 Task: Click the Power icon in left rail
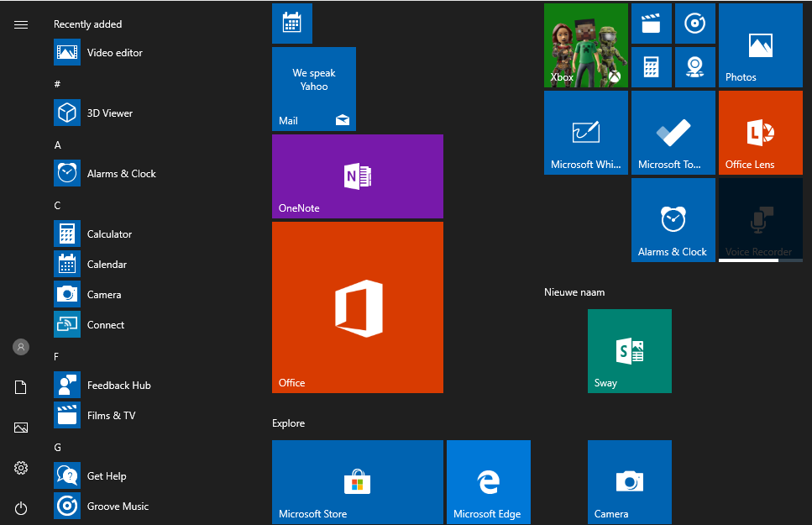pos(21,508)
